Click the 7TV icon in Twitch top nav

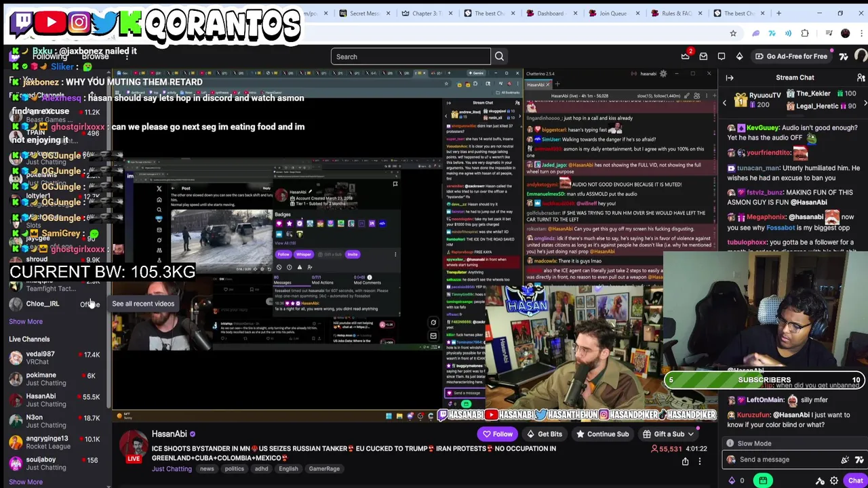coord(844,56)
